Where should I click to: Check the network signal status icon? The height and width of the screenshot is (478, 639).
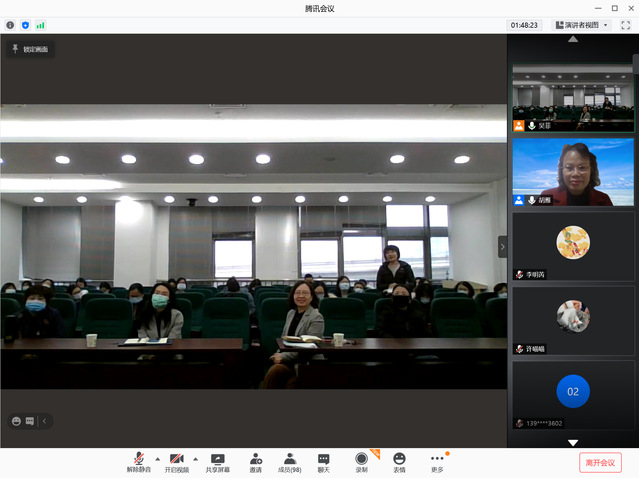coord(41,25)
